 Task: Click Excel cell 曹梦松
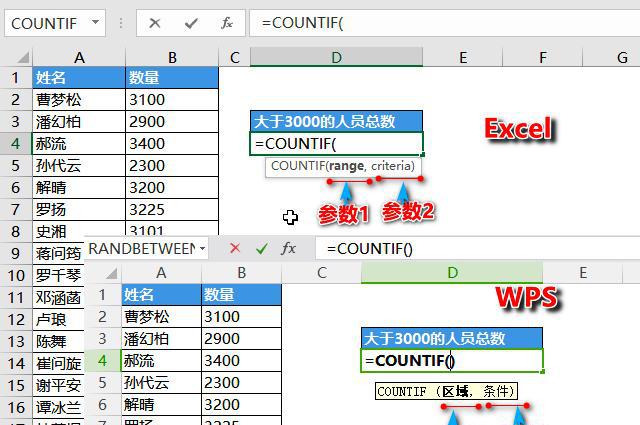point(79,100)
